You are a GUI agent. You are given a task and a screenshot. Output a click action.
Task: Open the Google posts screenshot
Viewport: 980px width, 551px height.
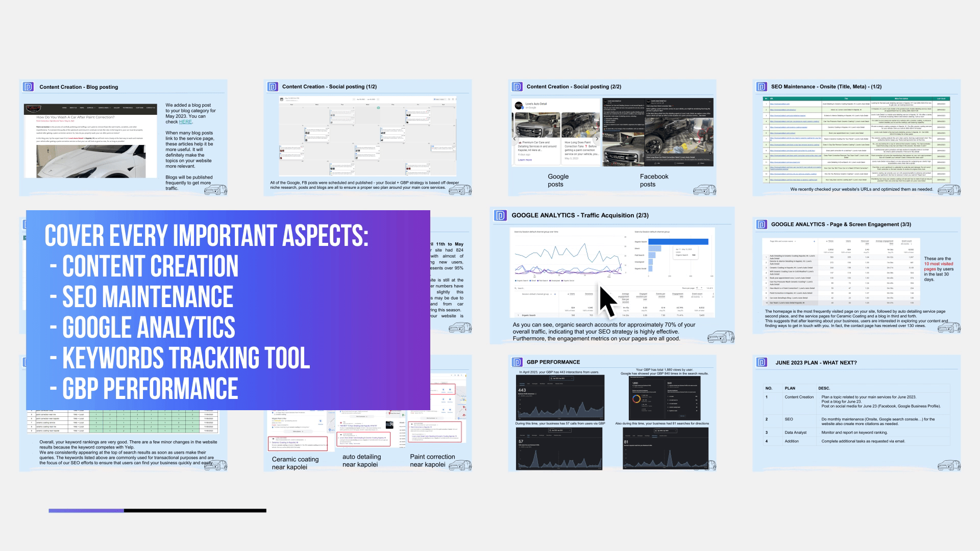pos(556,132)
